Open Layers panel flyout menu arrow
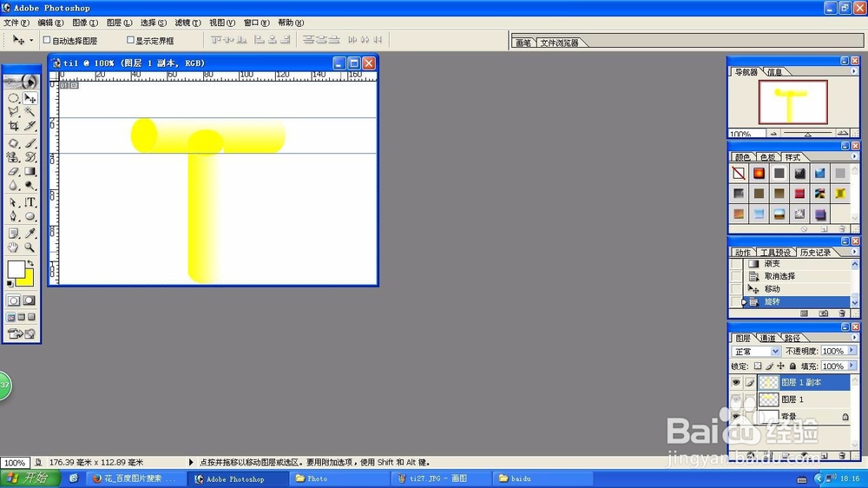 point(853,337)
